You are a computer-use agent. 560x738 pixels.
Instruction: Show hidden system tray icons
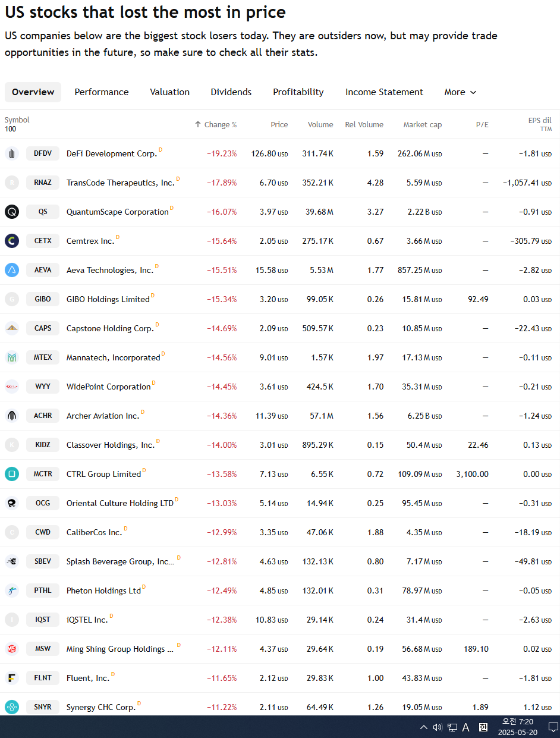coord(423,727)
